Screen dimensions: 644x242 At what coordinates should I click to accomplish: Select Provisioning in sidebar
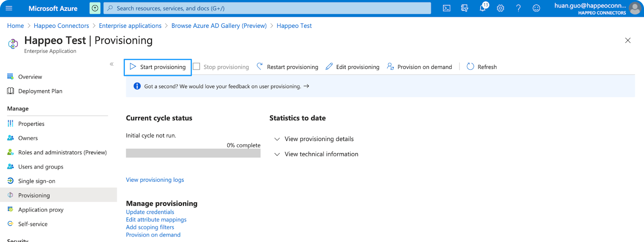[x=59, y=195]
